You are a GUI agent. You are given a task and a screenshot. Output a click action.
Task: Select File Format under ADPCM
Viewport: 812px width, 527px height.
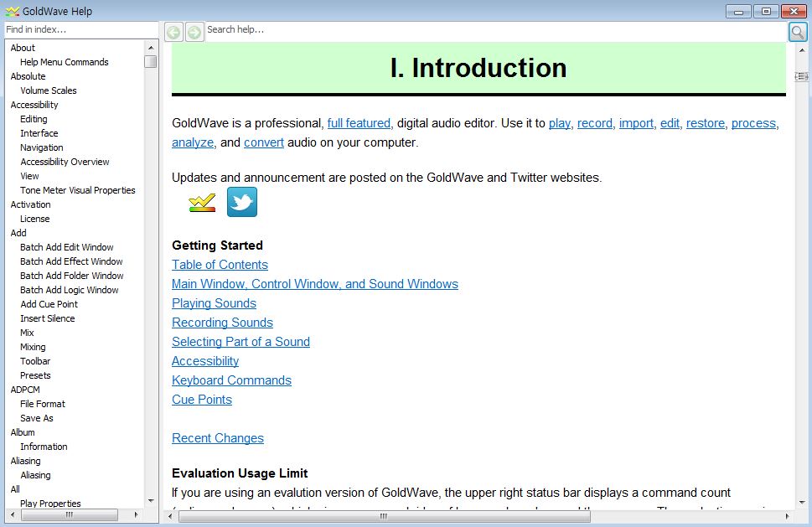point(43,404)
